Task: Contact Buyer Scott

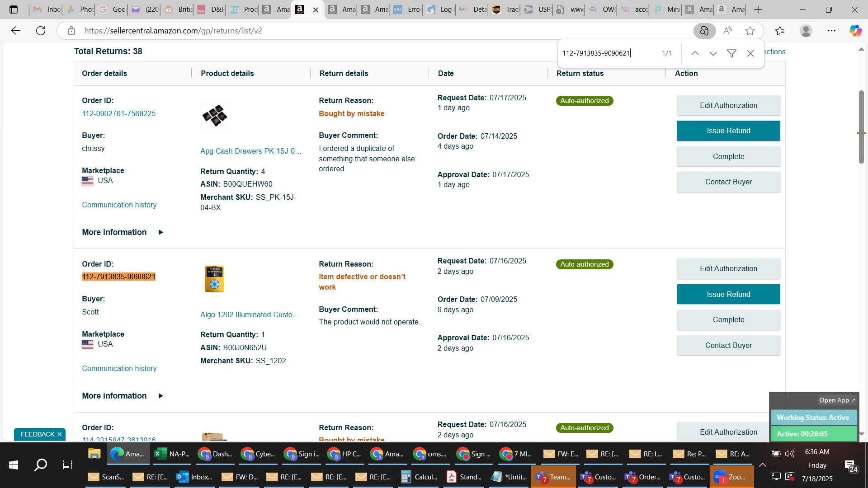Action: pos(728,345)
